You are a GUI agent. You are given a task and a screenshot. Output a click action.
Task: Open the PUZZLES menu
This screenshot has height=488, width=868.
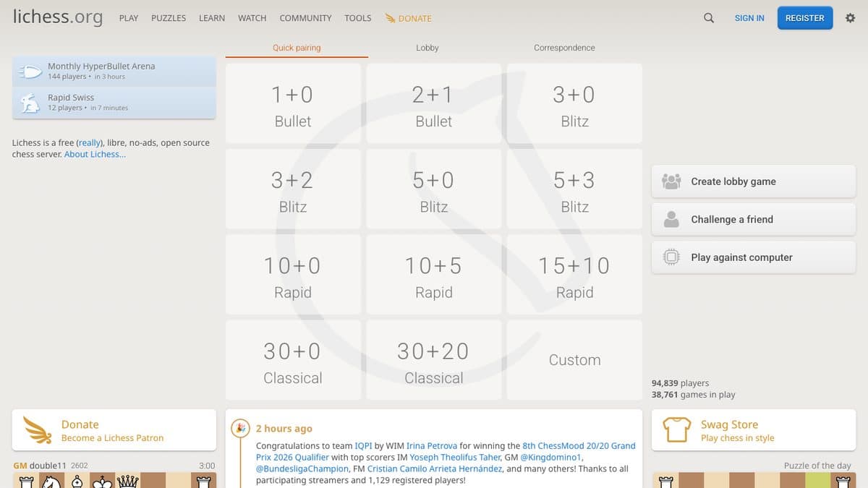pyautogui.click(x=169, y=18)
